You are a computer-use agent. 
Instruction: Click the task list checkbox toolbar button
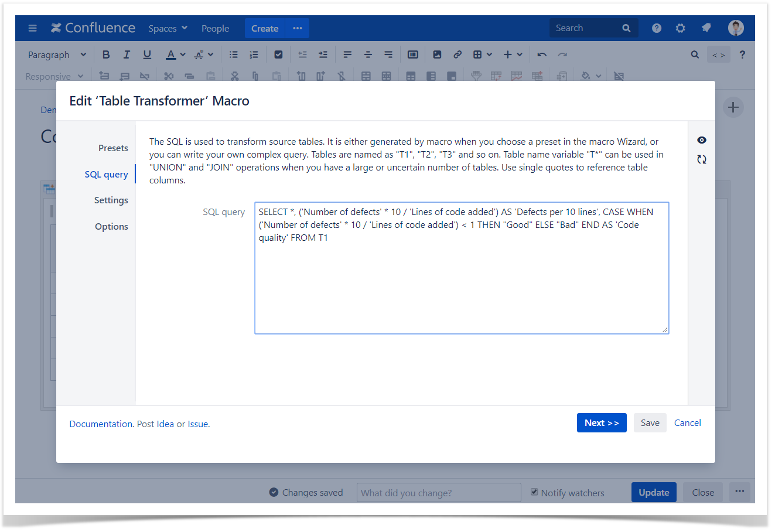[278, 54]
